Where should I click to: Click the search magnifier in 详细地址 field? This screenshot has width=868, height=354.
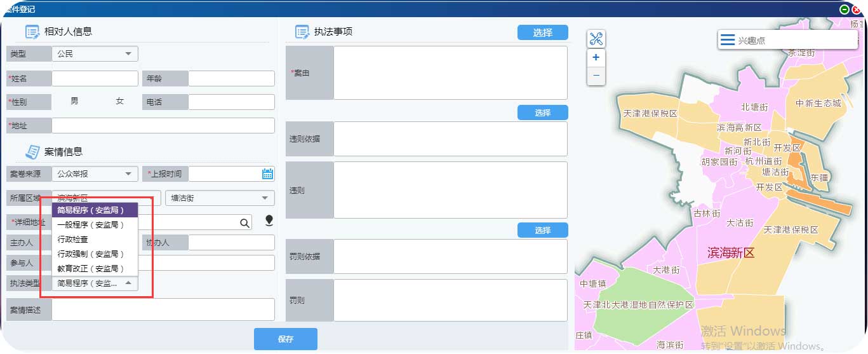pos(244,222)
